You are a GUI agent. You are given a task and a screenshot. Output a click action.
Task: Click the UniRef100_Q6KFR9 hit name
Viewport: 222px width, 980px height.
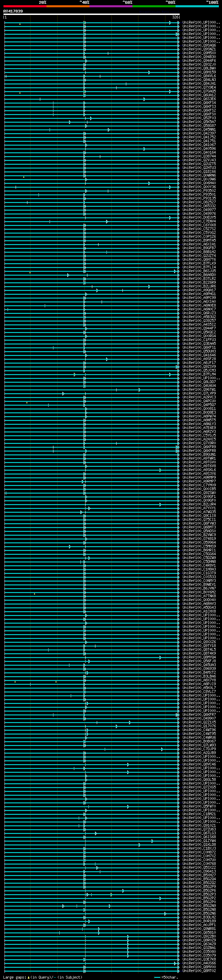(x=199, y=447)
